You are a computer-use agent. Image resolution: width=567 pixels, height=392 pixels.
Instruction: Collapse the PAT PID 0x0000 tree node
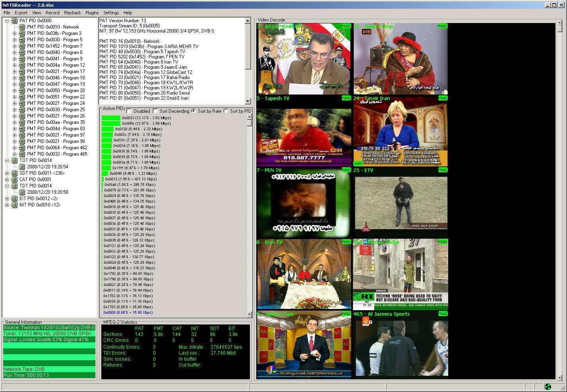point(7,21)
